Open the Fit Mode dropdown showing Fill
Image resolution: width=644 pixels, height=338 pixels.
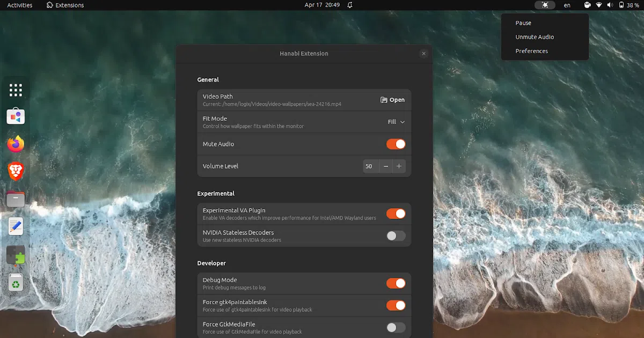click(396, 122)
